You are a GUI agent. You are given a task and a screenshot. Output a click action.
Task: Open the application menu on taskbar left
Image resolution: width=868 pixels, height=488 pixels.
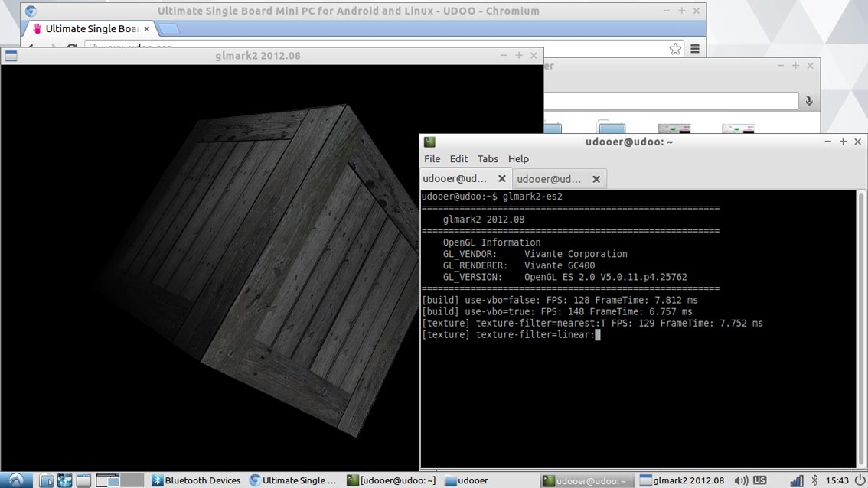[x=14, y=480]
